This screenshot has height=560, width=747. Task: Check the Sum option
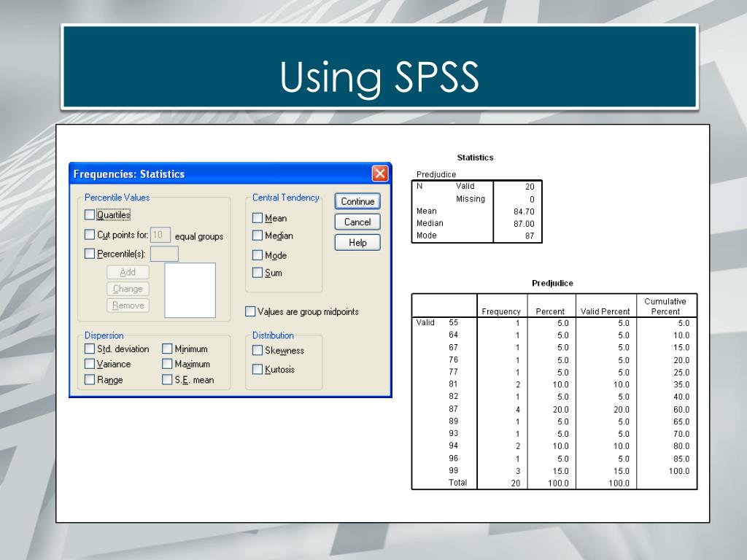[x=258, y=273]
